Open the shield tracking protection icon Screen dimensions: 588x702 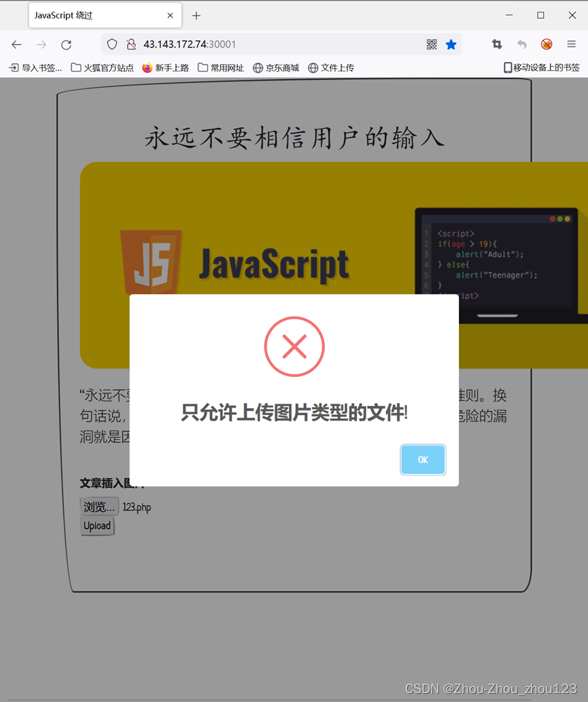112,44
